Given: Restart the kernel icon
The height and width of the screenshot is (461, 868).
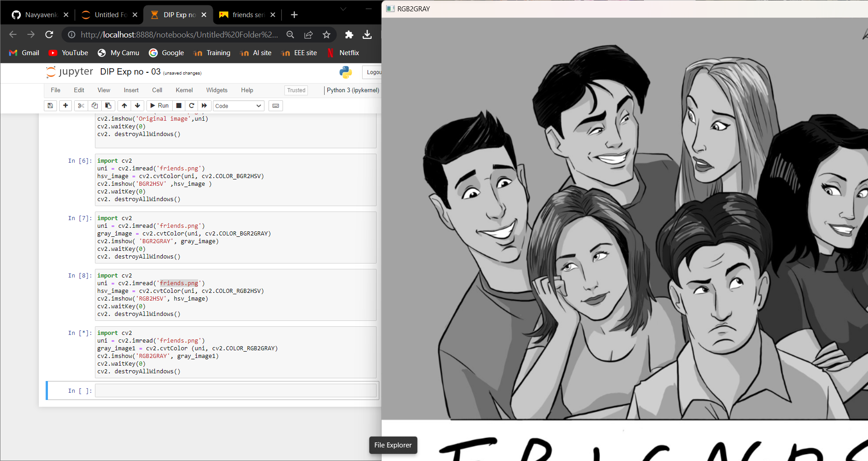Looking at the screenshot, I should (192, 106).
